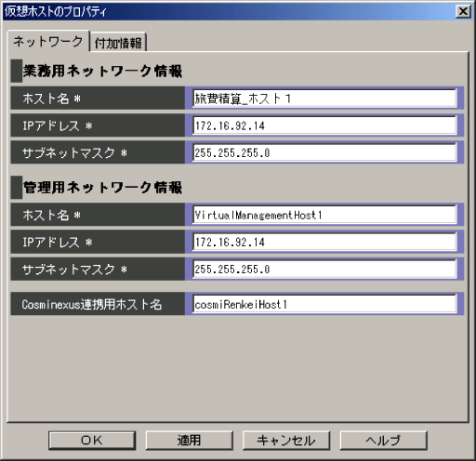The width and height of the screenshot is (476, 461).
Task: Select the 業務用 サブネットマスク input field
Action: pyautogui.click(x=324, y=152)
